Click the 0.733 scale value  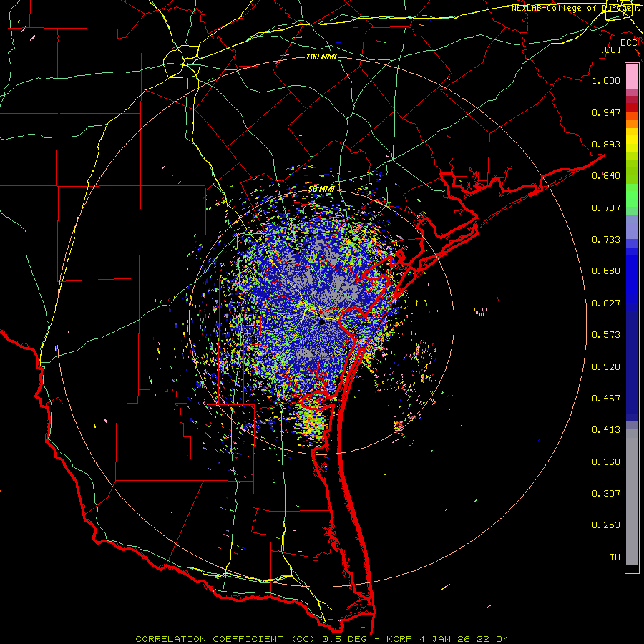coord(606,240)
